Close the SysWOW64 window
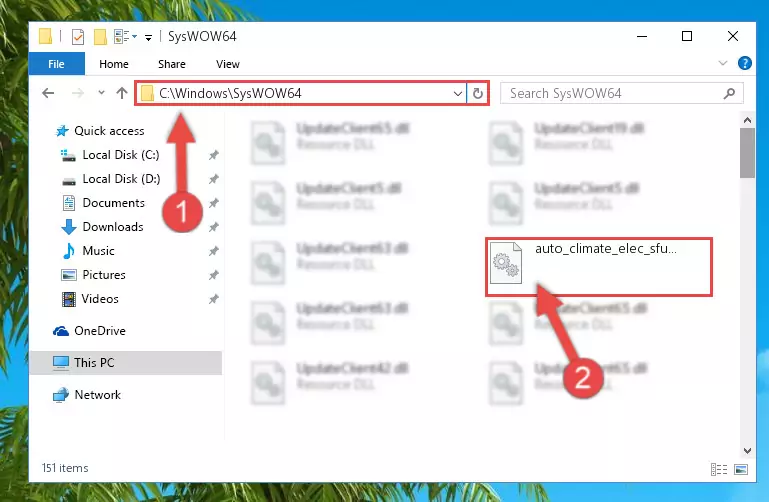The width and height of the screenshot is (769, 502). point(733,36)
